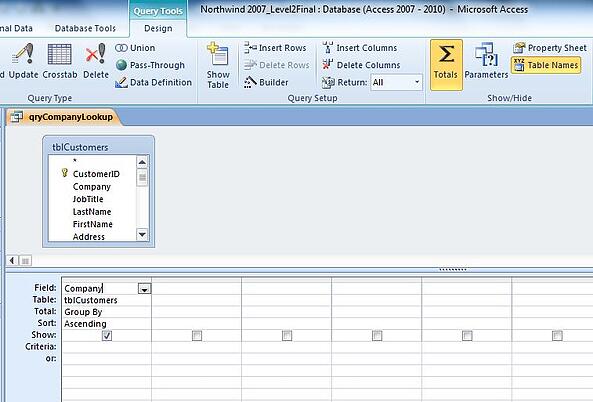Viewport: 593px width, 402px height.
Task: Open Data Definition query option
Action: coord(154,82)
